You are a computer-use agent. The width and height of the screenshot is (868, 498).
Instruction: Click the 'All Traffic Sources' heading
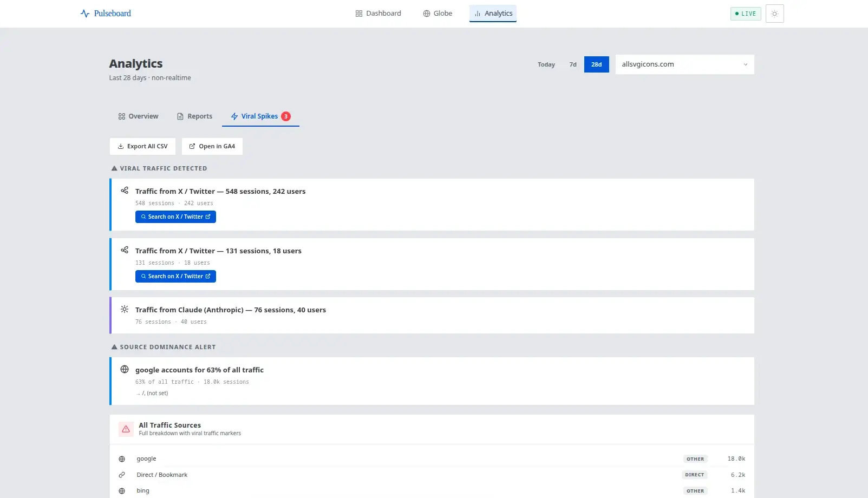169,425
